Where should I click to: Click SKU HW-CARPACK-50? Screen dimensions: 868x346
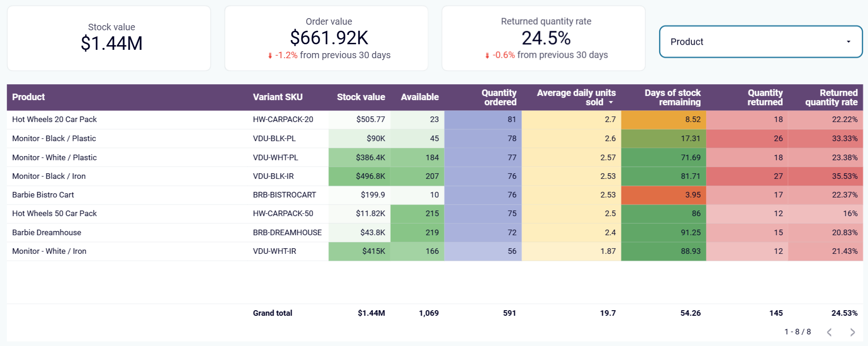pos(283,213)
